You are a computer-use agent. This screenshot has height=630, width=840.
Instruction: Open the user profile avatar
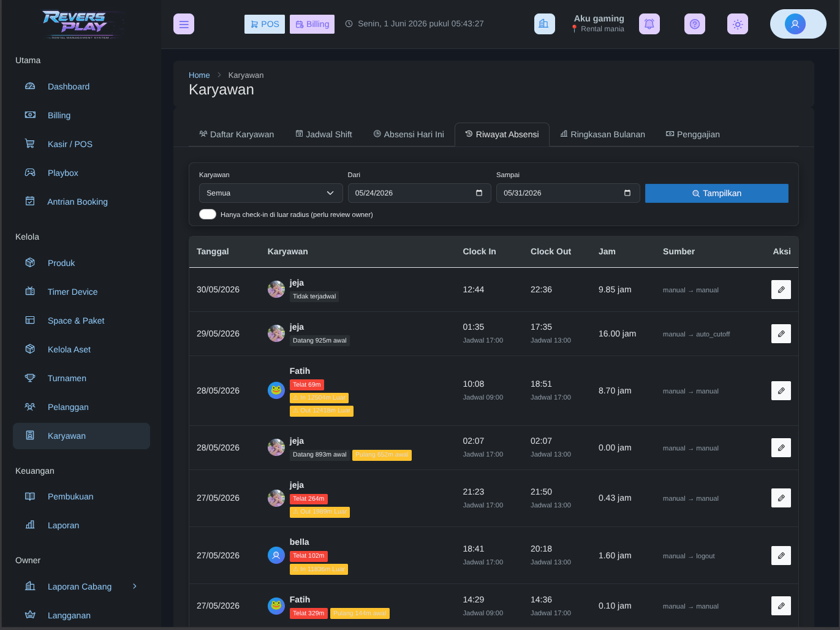point(795,24)
